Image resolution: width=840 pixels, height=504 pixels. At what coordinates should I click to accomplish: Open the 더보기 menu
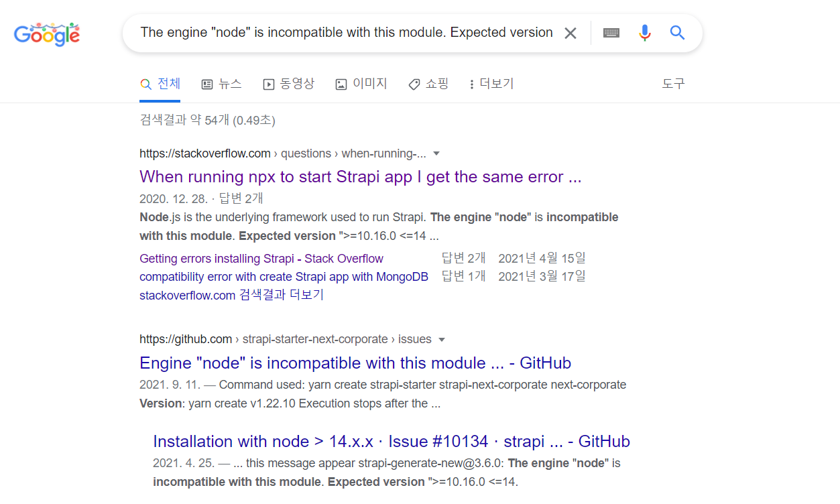[491, 84]
